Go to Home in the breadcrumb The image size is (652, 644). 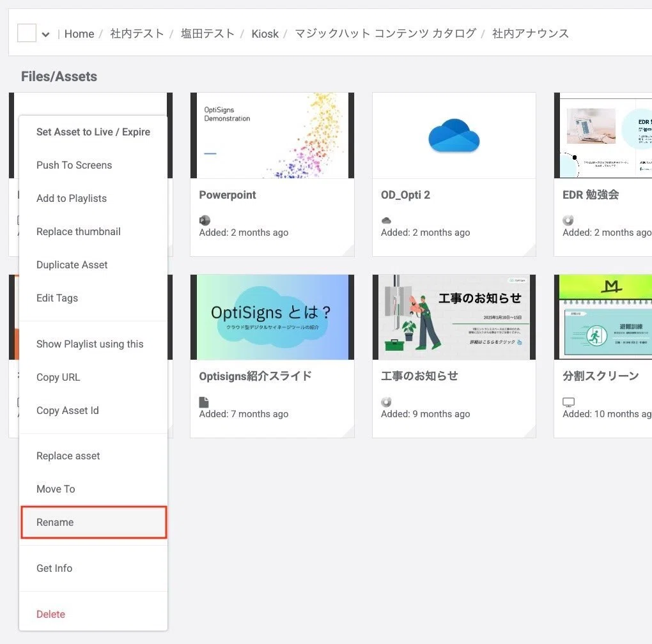(79, 34)
